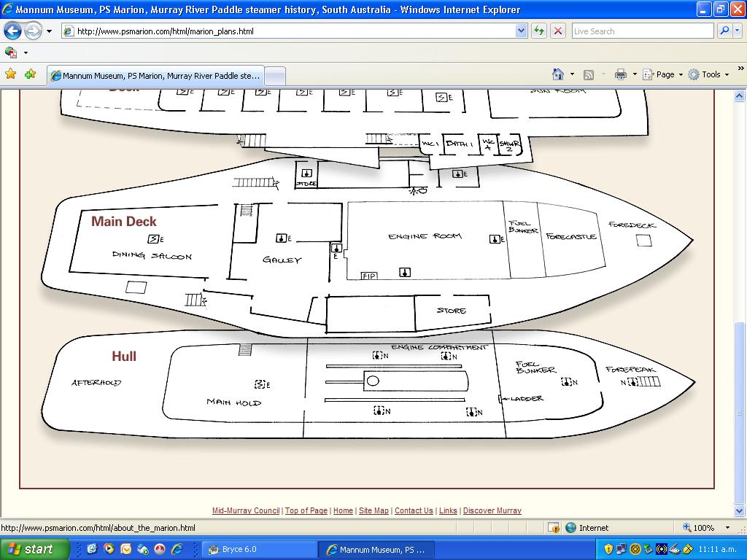
Task: Click the browser Back arrow button
Action: tap(13, 31)
